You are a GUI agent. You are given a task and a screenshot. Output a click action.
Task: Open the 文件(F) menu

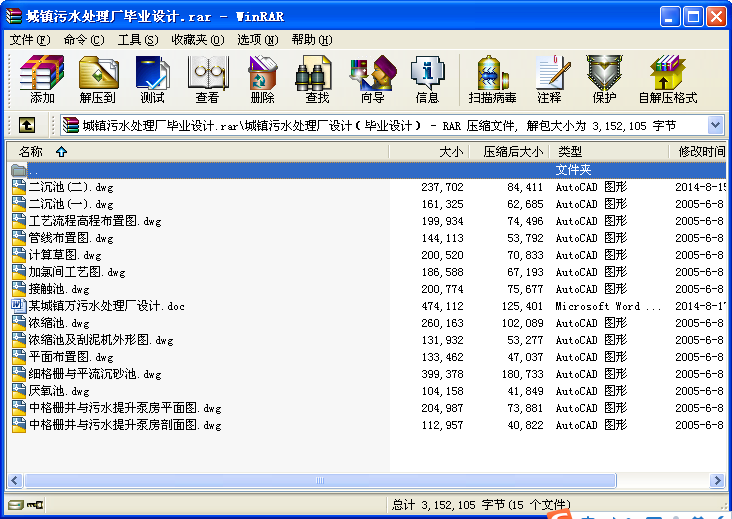point(29,40)
